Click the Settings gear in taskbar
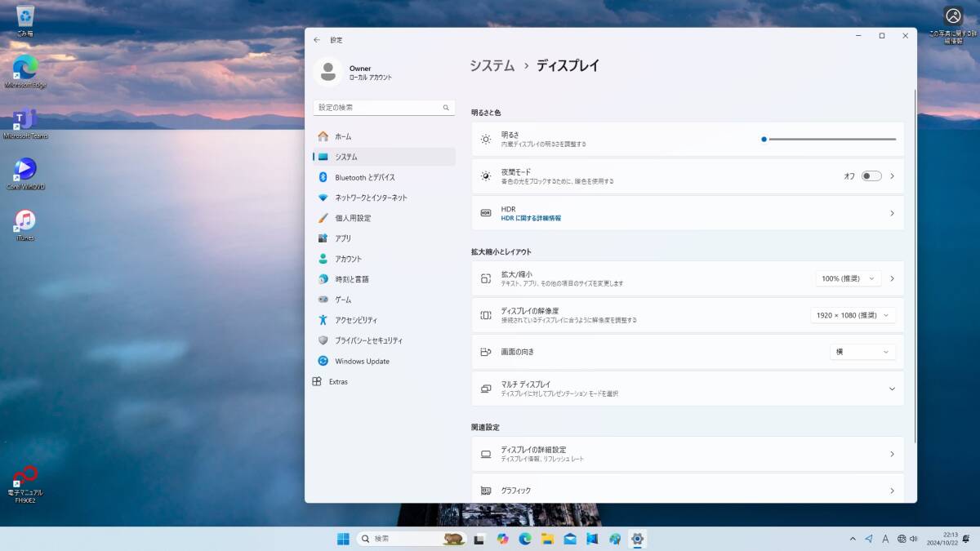The width and height of the screenshot is (980, 551). 638,539
